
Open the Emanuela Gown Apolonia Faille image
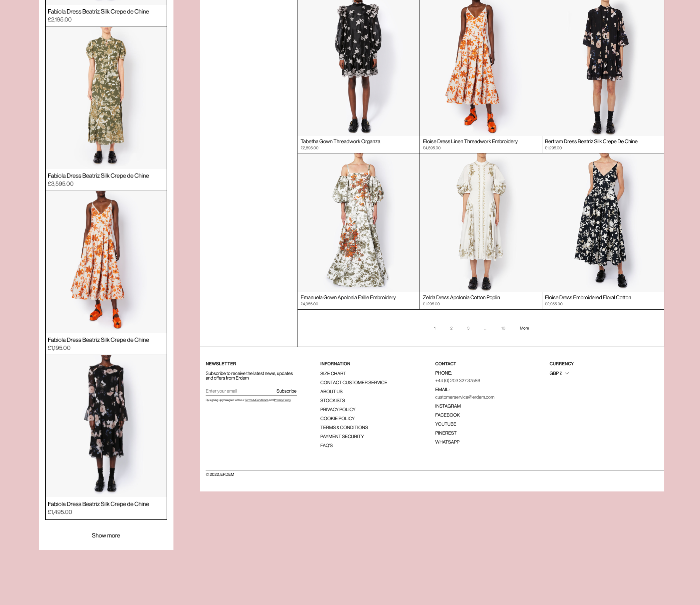[x=358, y=223]
